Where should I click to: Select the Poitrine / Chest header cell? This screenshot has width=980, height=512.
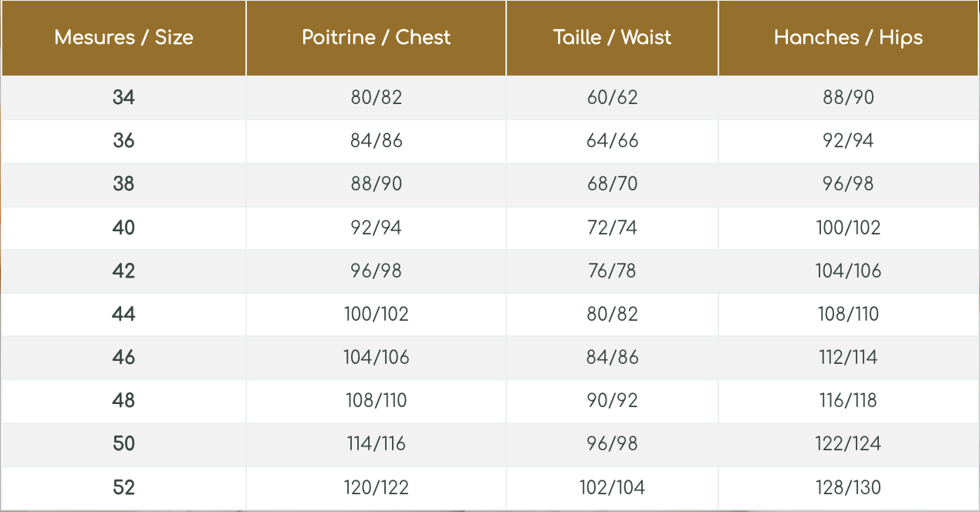(376, 37)
